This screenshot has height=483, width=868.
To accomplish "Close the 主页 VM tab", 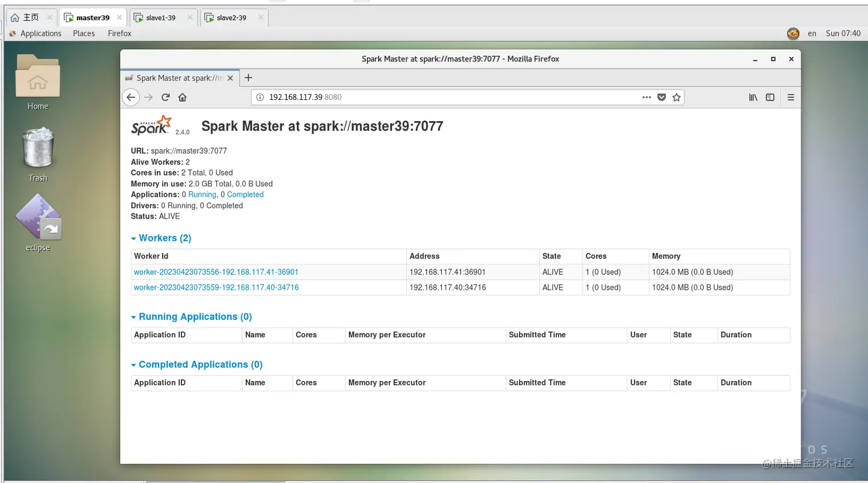I will (49, 17).
